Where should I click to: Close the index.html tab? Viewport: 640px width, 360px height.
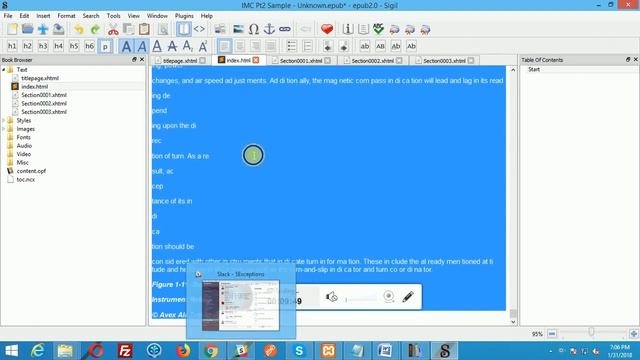(x=256, y=60)
